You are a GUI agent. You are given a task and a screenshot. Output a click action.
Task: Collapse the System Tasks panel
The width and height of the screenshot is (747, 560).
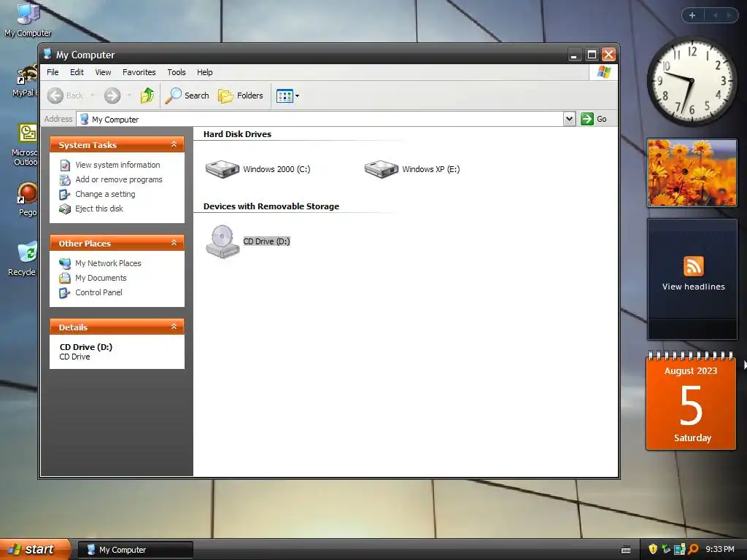tap(174, 144)
